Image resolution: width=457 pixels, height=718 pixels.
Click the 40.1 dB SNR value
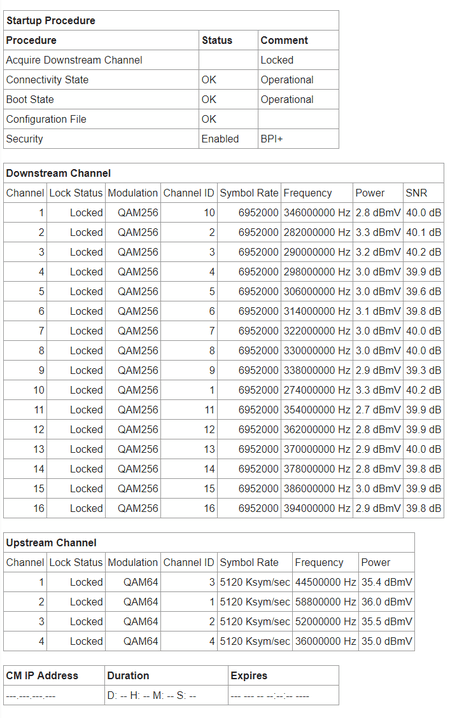point(424,232)
